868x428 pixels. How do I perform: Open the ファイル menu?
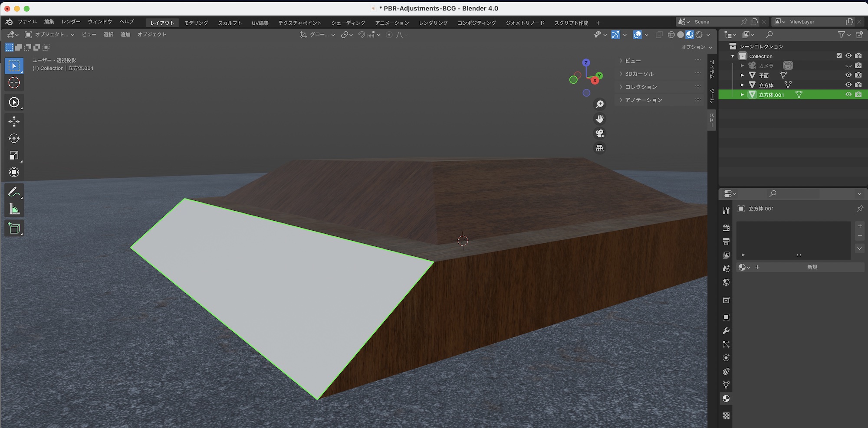27,22
